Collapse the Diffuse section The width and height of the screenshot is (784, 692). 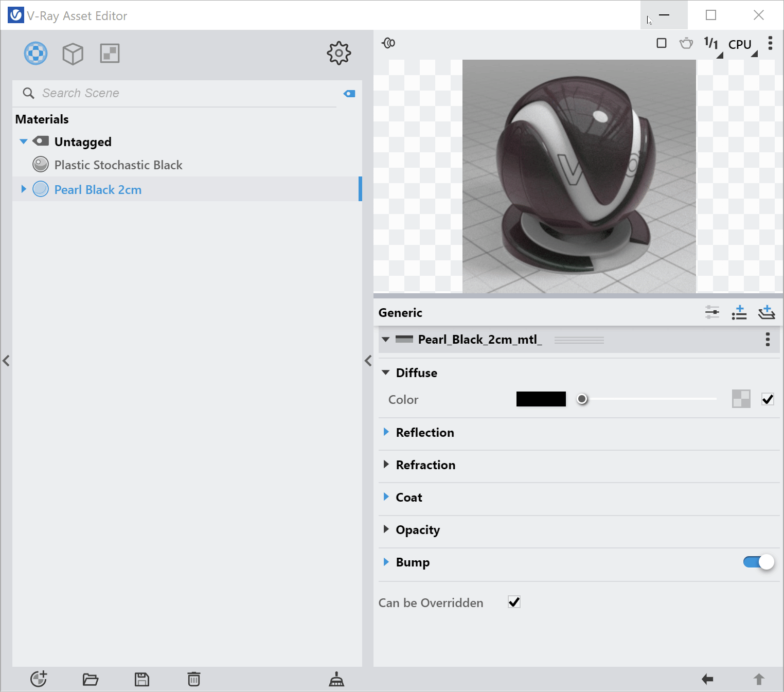pyautogui.click(x=386, y=372)
